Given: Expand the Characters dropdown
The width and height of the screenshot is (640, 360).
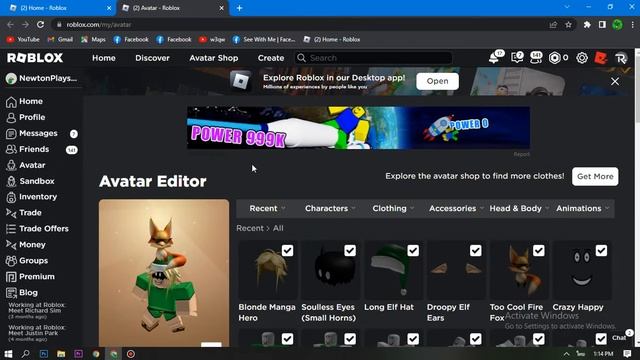Looking at the screenshot, I should [330, 209].
